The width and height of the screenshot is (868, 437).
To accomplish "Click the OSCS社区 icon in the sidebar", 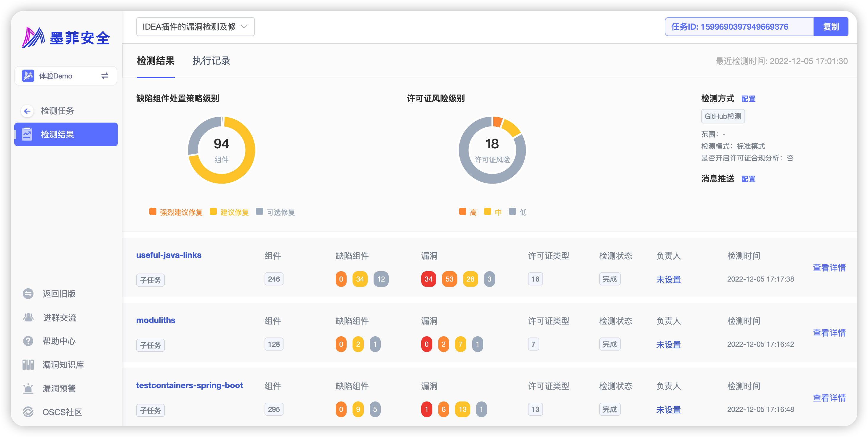I will click(x=28, y=412).
